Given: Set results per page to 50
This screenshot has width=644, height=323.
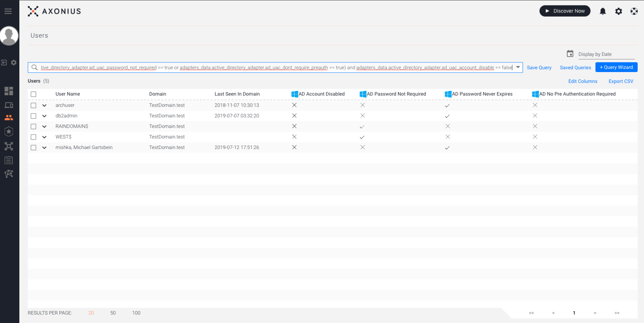Looking at the screenshot, I should (113, 313).
